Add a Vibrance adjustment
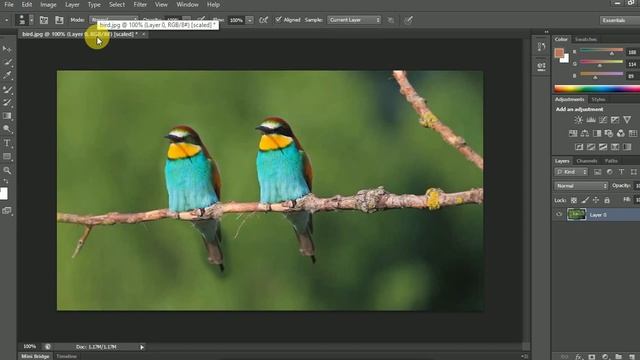640x360 pixels. pyautogui.click(x=627, y=120)
